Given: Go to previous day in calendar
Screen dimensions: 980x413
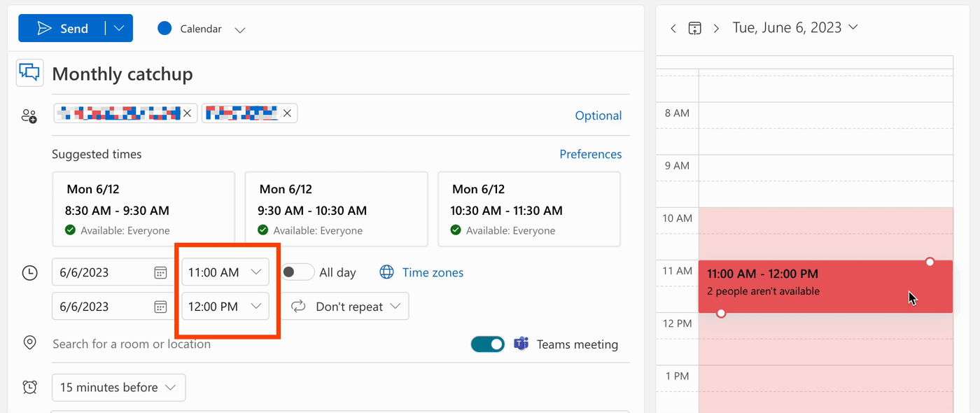Looking at the screenshot, I should coord(673,29).
